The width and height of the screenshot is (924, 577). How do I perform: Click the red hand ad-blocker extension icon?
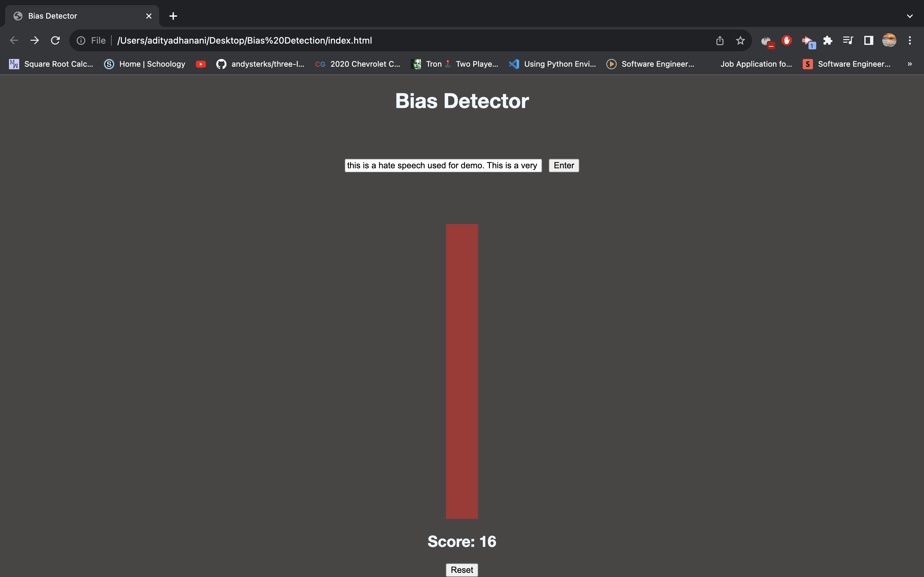coord(787,40)
